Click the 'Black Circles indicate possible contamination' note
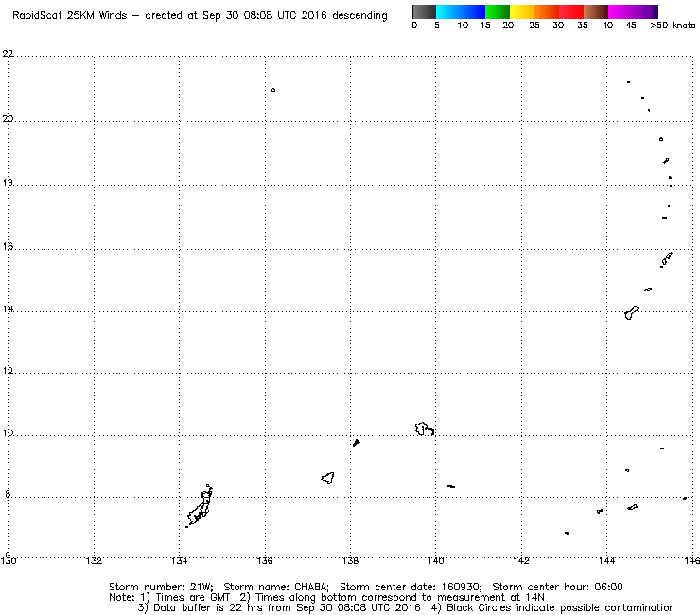This screenshot has width=700, height=615. click(x=552, y=607)
